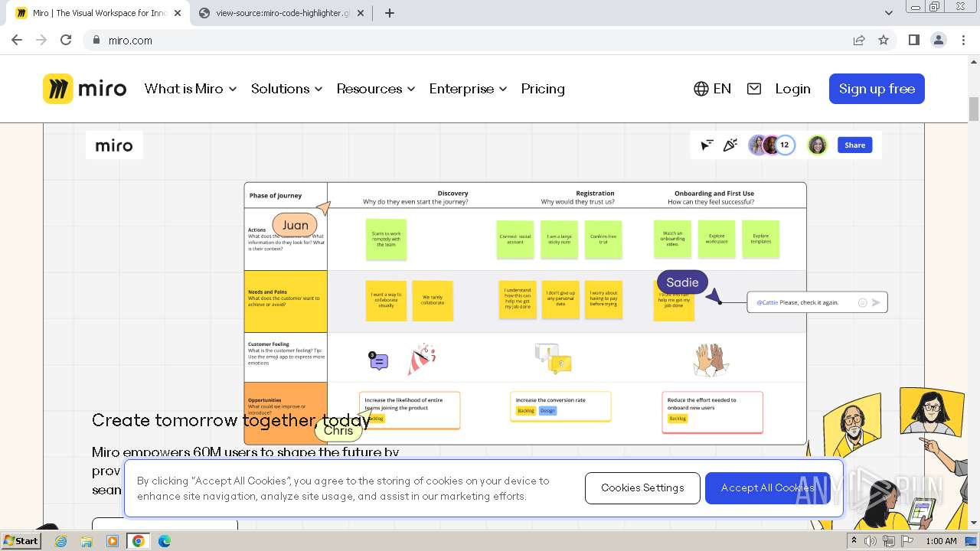
Task: Click the 12 collaborators counter
Action: (x=785, y=145)
